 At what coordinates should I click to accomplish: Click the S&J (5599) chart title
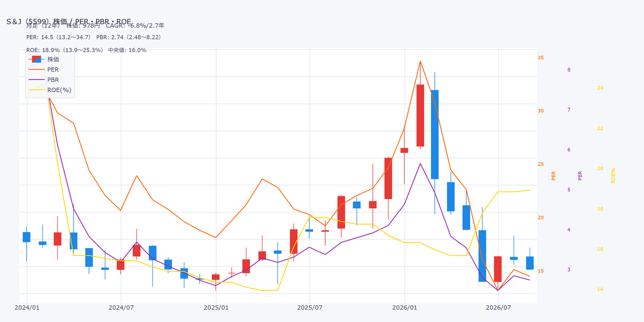tap(69, 21)
